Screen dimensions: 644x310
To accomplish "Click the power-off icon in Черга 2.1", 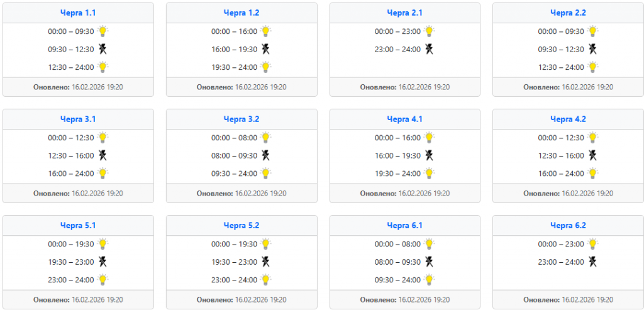I will [x=429, y=49].
